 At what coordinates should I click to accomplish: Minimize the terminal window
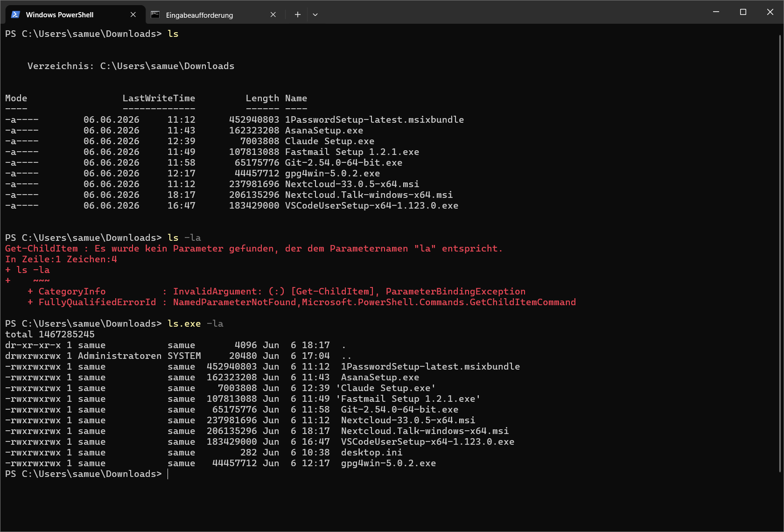tap(716, 12)
